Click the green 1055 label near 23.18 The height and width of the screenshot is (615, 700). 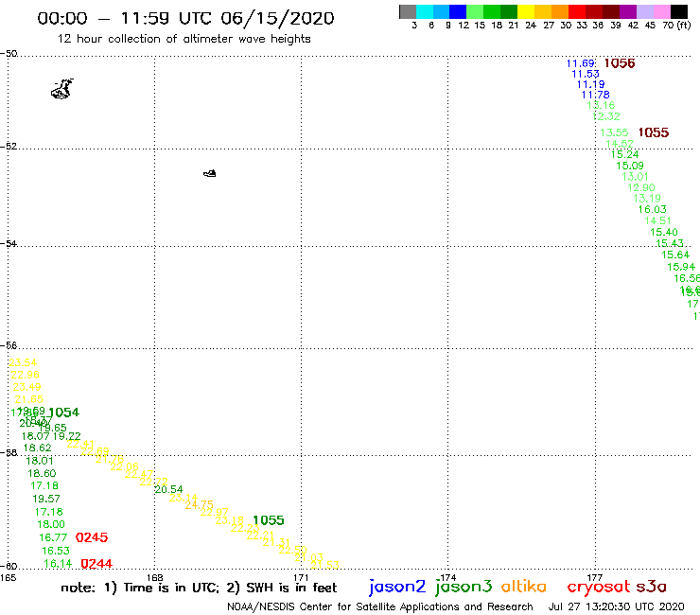tap(269, 520)
